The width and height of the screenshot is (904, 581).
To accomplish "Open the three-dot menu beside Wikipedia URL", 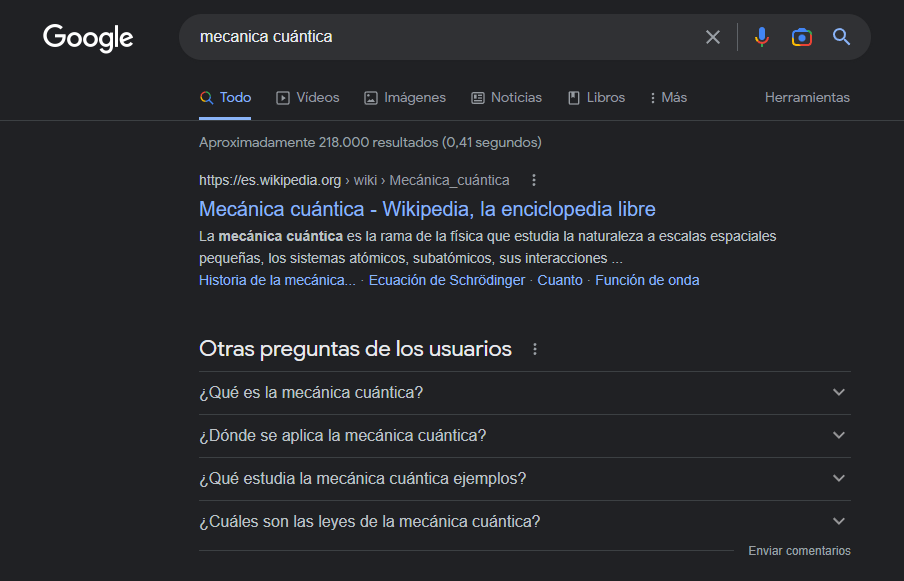I will tap(534, 180).
